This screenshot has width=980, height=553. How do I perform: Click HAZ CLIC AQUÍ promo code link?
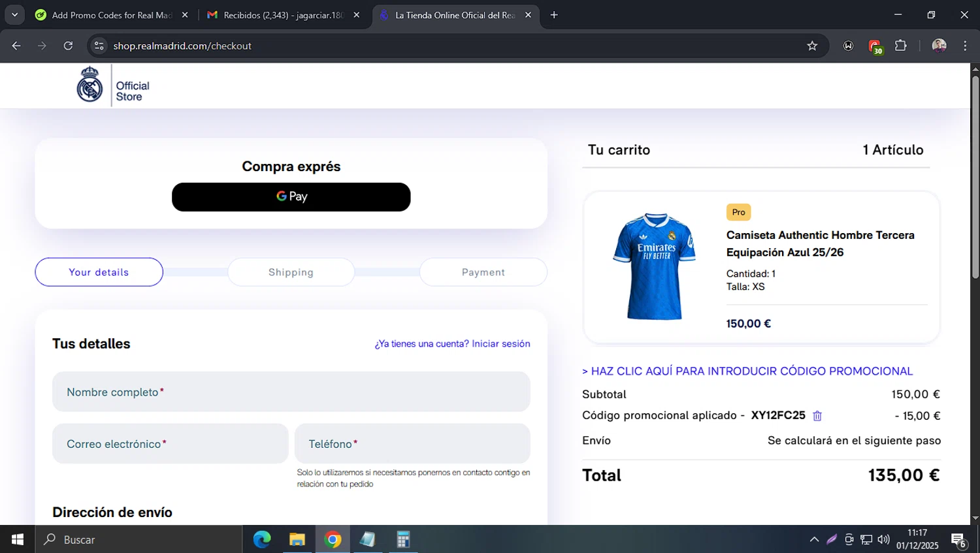[747, 371]
